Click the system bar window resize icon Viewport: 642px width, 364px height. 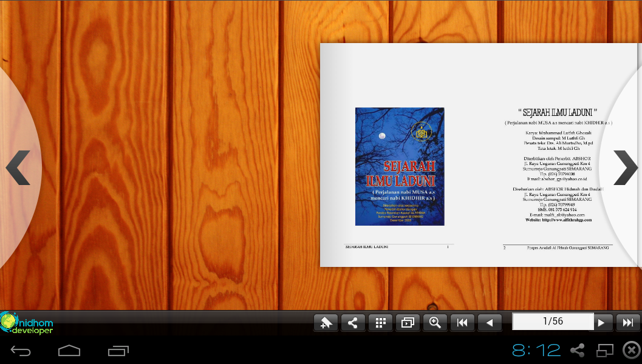(605, 351)
